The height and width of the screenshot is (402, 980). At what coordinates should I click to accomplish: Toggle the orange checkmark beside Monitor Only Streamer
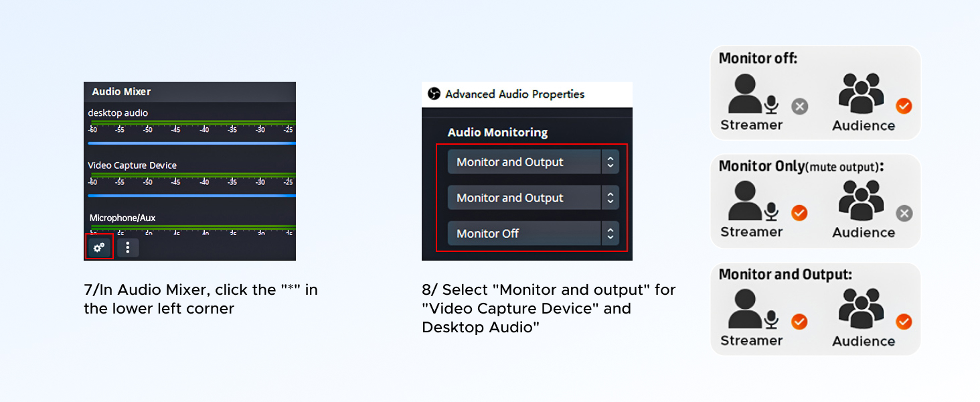pyautogui.click(x=799, y=213)
